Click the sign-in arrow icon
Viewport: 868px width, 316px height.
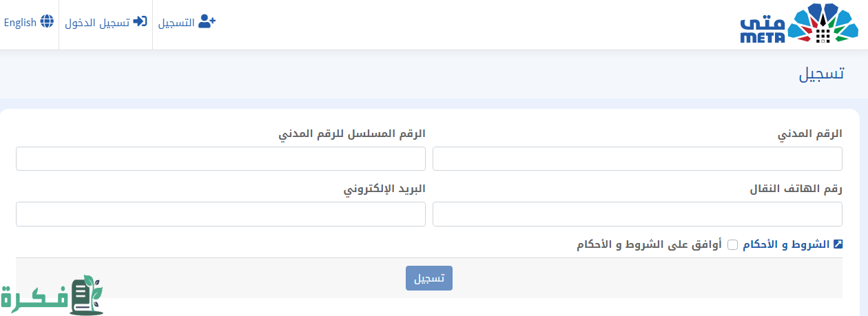pyautogui.click(x=140, y=22)
